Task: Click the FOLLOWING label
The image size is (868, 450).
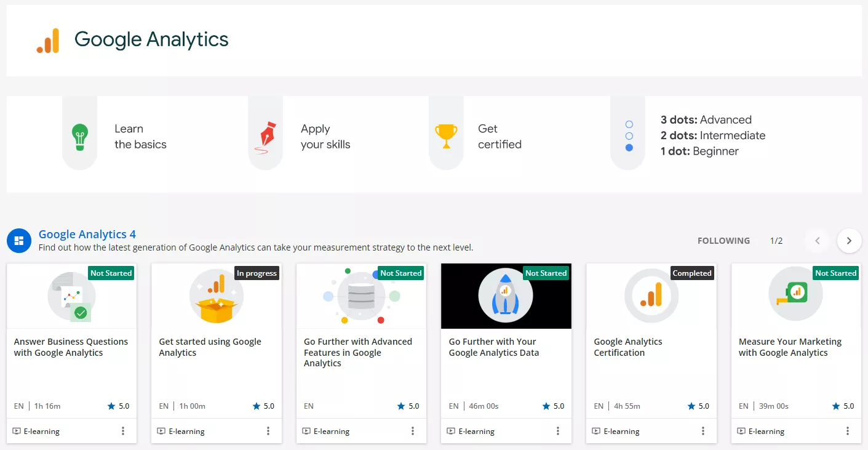Action: [x=723, y=241]
